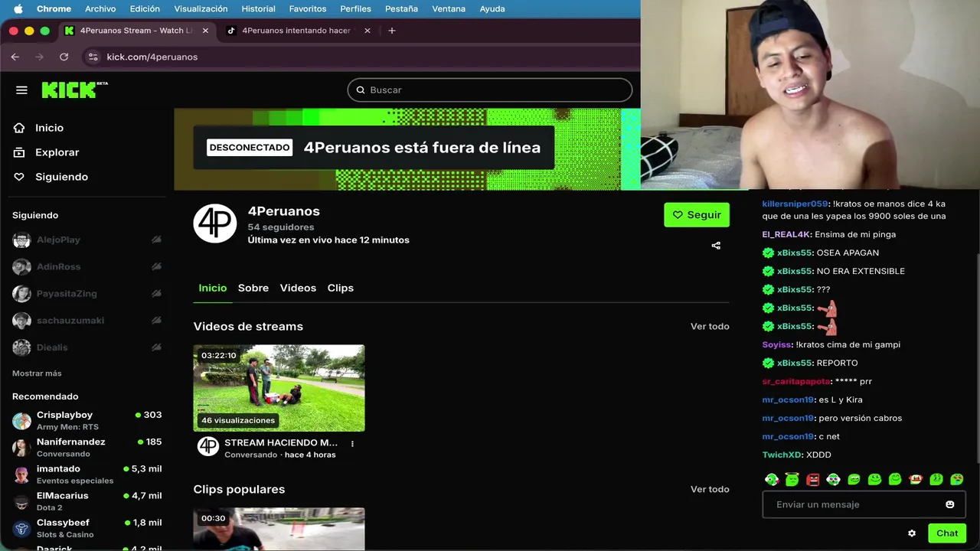Click the site info icon in address bar
This screenshot has height=551, width=980.
tap(93, 57)
